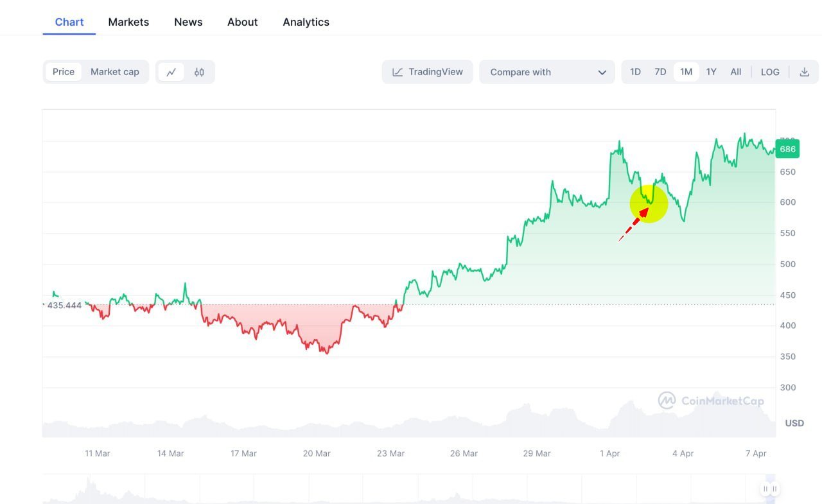Open the Analytics tab
This screenshot has width=822, height=504.
coord(306,22)
